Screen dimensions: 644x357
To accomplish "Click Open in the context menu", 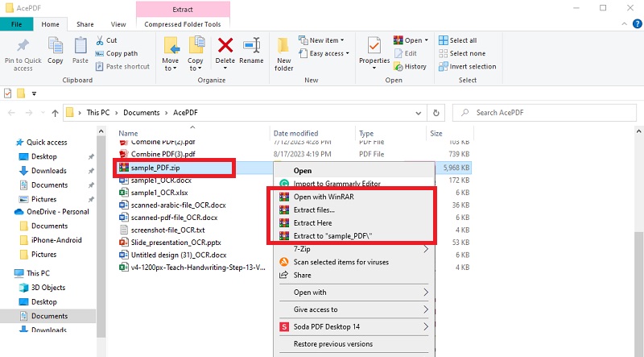I will pyautogui.click(x=354, y=171).
